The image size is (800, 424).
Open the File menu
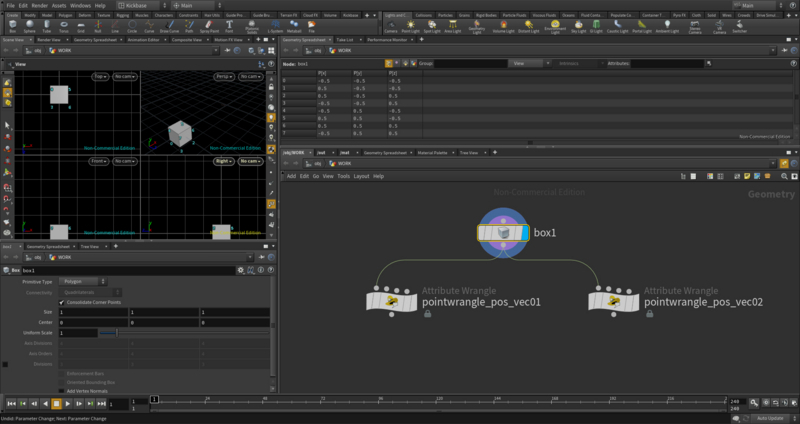tap(10, 6)
